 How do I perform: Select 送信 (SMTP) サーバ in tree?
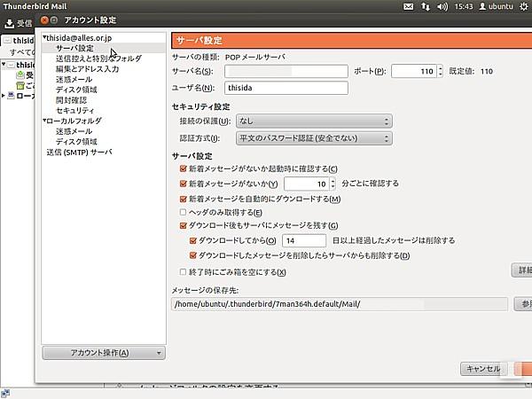point(80,152)
